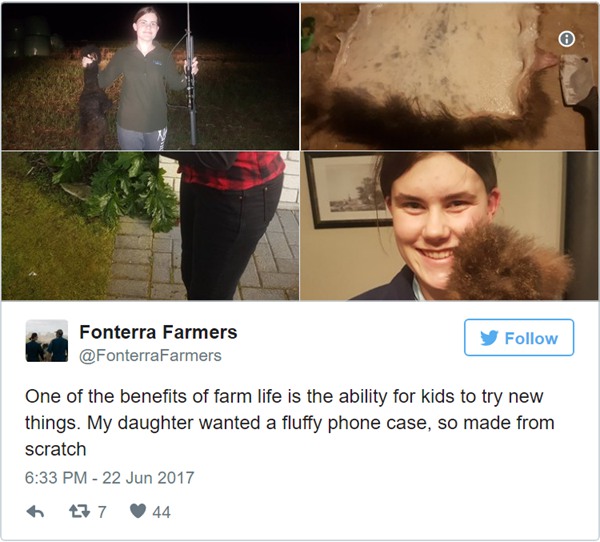Follow Fonterra Farmers account

tap(519, 338)
